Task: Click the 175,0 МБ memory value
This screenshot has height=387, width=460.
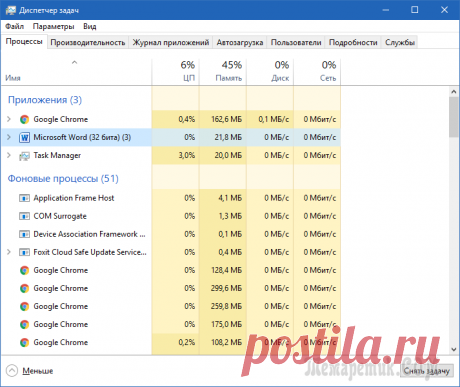Action: (226, 324)
